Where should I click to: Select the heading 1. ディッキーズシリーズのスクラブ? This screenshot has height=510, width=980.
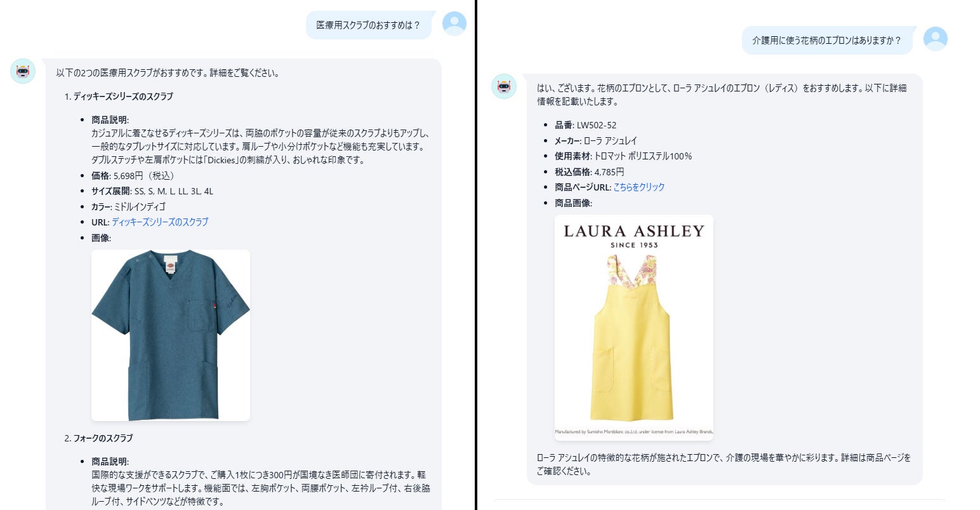pos(119,97)
